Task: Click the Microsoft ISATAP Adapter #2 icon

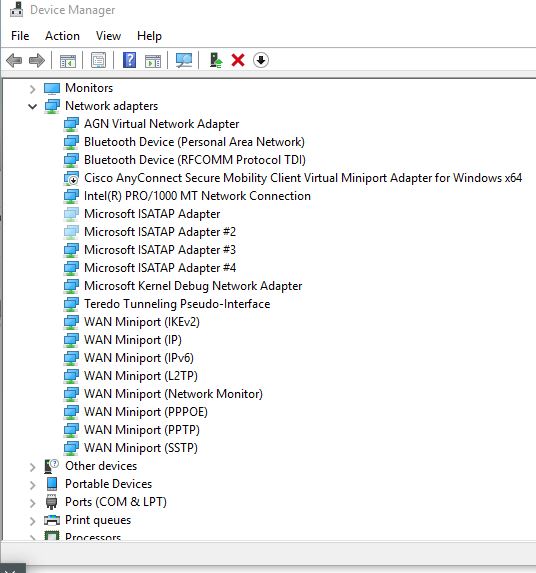Action: [x=71, y=232]
